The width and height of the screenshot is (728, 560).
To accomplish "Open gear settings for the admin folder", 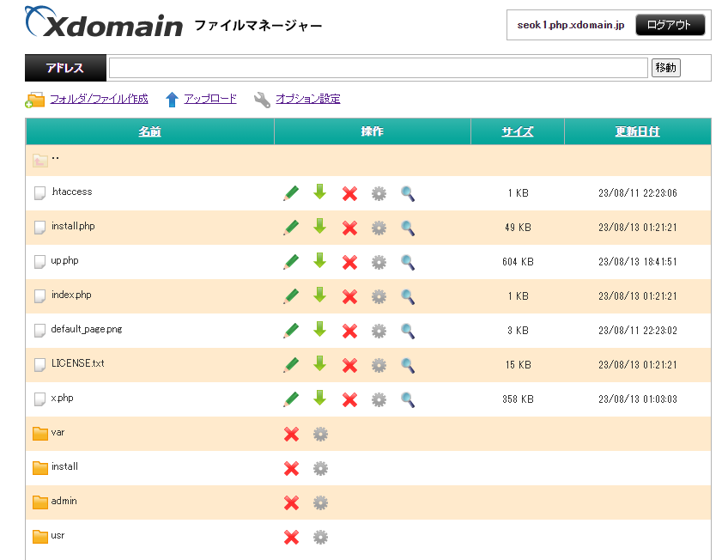I will [x=320, y=502].
